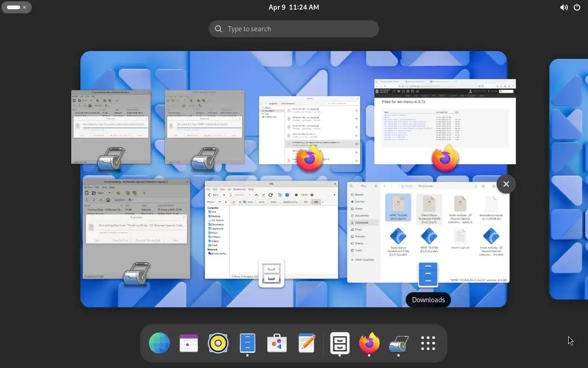
Task: Open Bookmarks menu in wfs window
Action: pyautogui.click(x=239, y=189)
